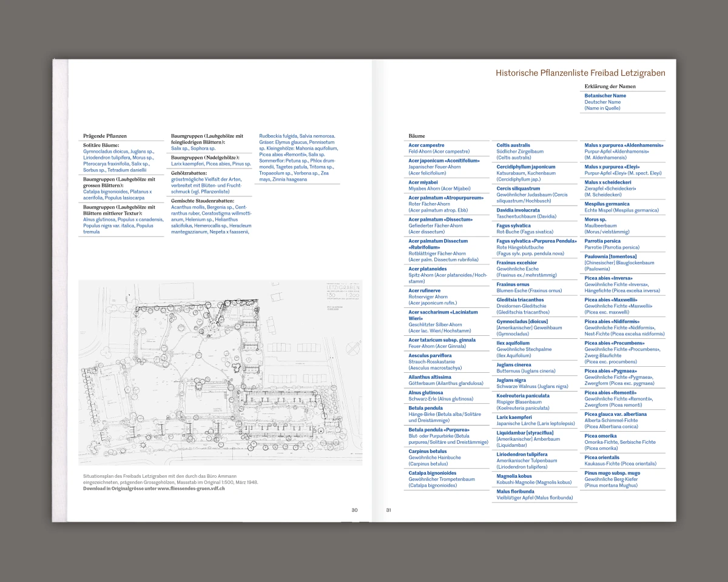This screenshot has width=728, height=582.
Task: Click the bold entry "Acer rufinerve"
Action: click(425, 290)
